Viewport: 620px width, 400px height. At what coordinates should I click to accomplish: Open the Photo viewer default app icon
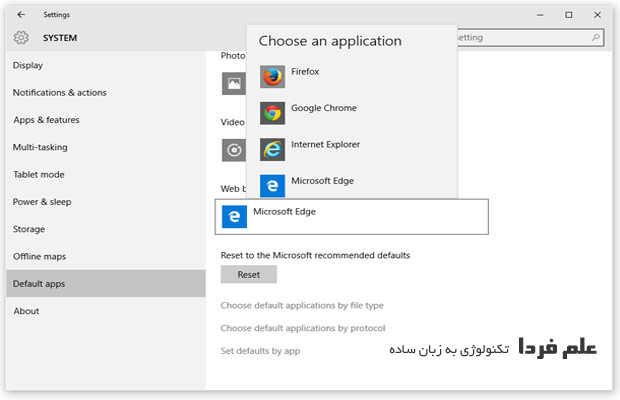[233, 84]
